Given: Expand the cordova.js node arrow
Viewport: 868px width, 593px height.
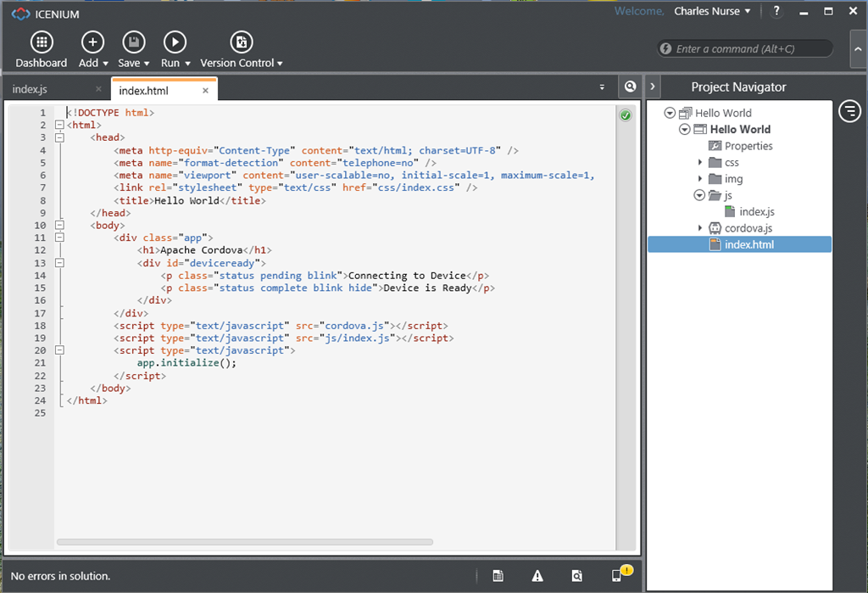Looking at the screenshot, I should pyautogui.click(x=699, y=227).
